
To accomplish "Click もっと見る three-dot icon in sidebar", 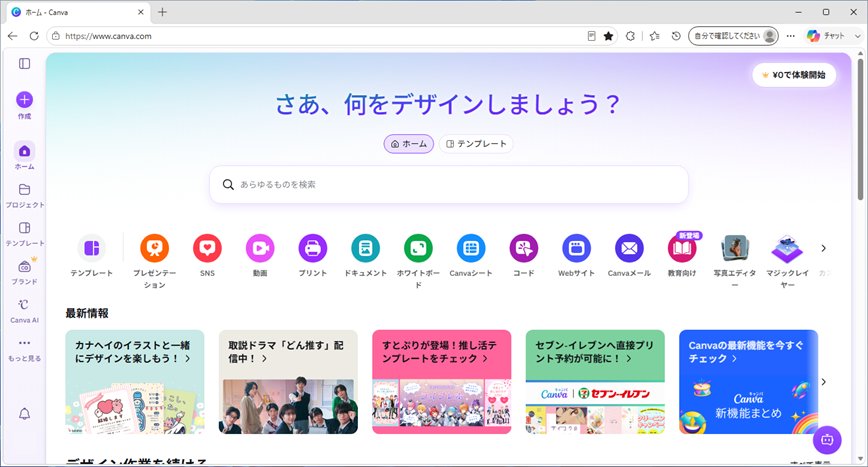I will pos(24,343).
